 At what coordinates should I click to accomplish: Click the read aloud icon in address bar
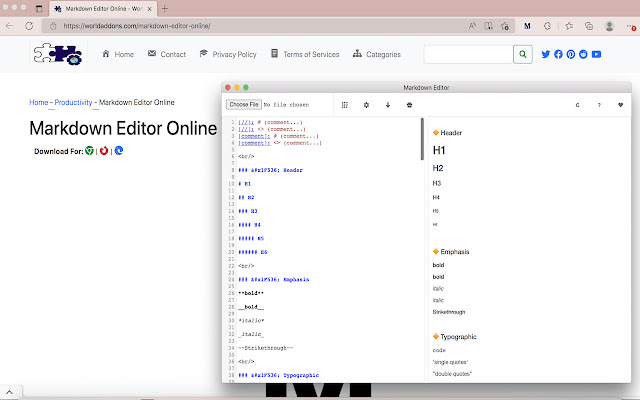(x=472, y=26)
